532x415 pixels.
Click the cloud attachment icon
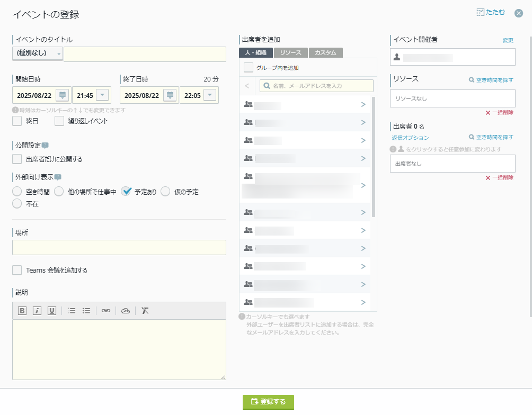point(126,311)
